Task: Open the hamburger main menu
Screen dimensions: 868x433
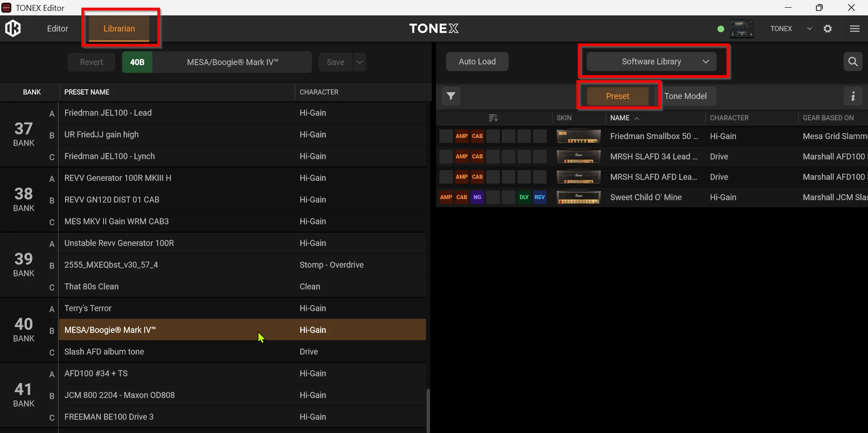Action: tap(854, 29)
